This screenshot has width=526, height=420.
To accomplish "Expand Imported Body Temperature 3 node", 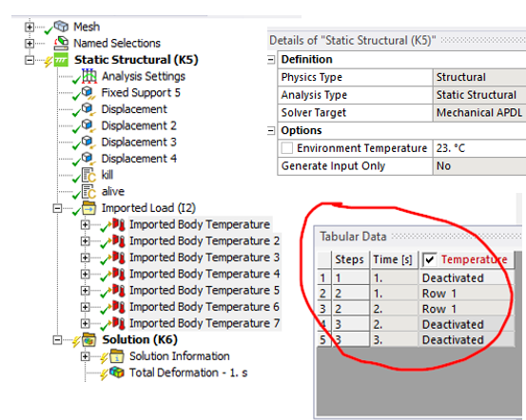I will click(x=86, y=258).
